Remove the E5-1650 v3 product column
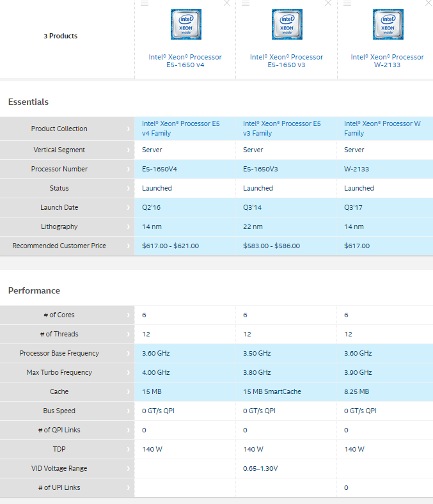 click(328, 3)
